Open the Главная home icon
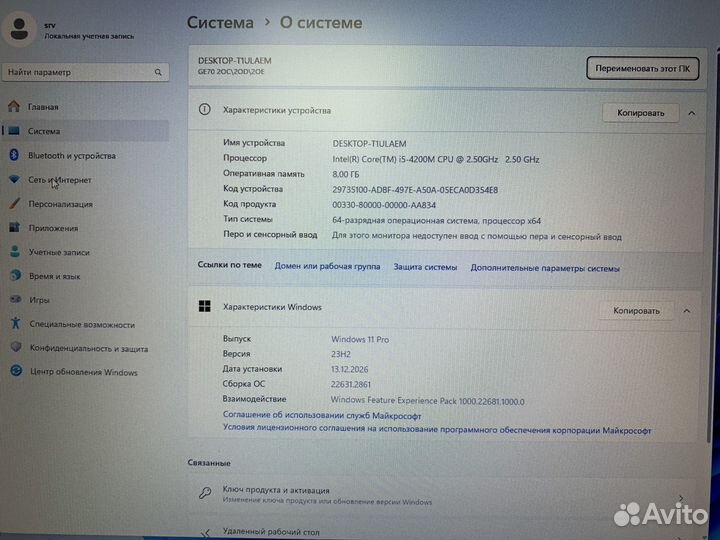This screenshot has height=540, width=720. click(14, 107)
